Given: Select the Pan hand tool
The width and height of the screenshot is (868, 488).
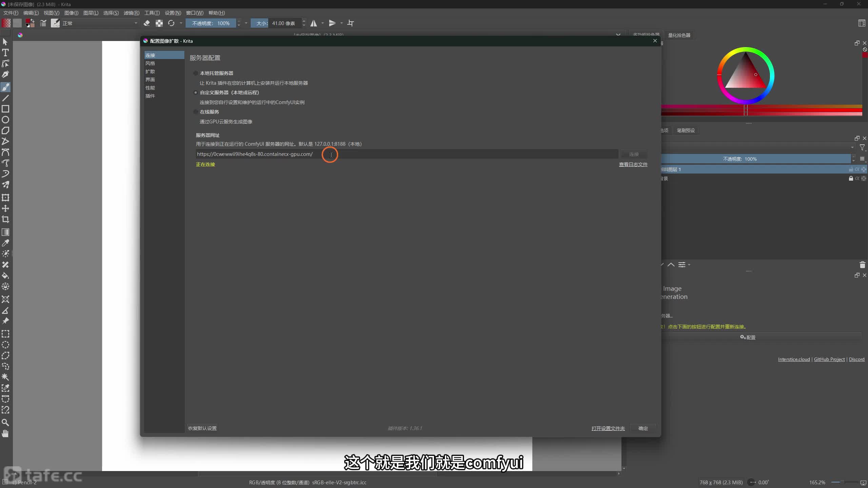Looking at the screenshot, I should tap(5, 433).
